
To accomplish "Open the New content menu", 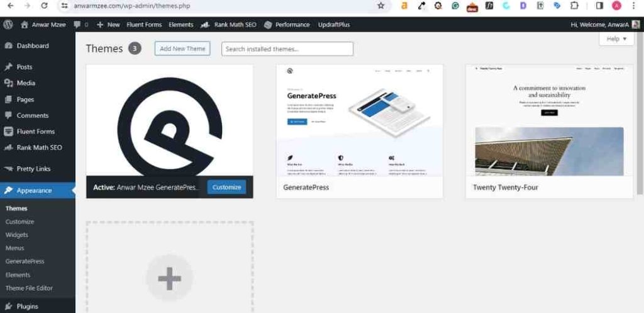I will pyautogui.click(x=108, y=25).
